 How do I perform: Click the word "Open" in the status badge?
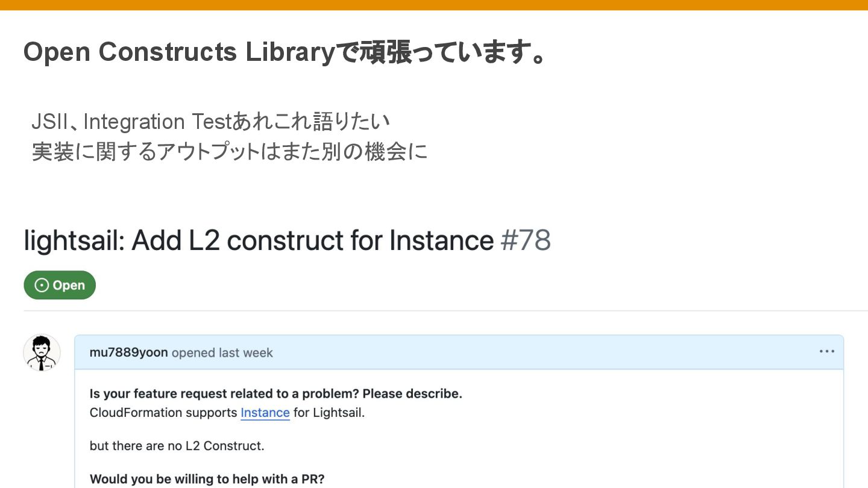click(69, 286)
